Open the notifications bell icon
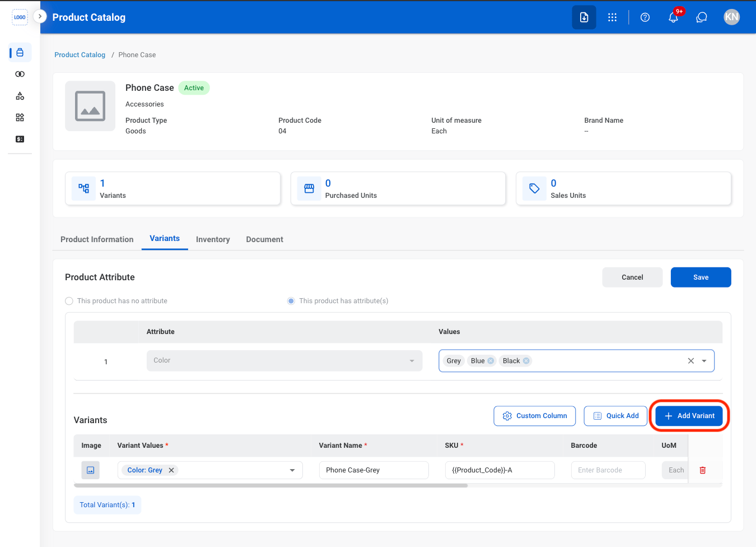This screenshot has width=756, height=547. 673,17
